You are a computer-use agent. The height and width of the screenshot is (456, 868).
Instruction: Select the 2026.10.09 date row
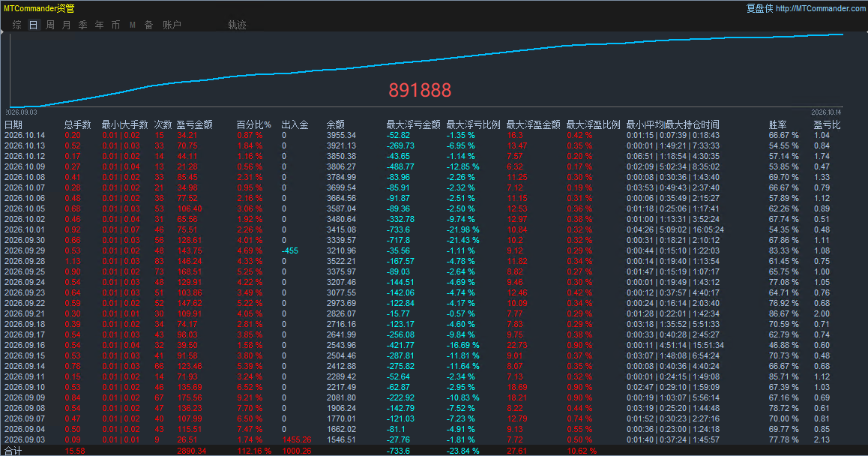[434, 166]
